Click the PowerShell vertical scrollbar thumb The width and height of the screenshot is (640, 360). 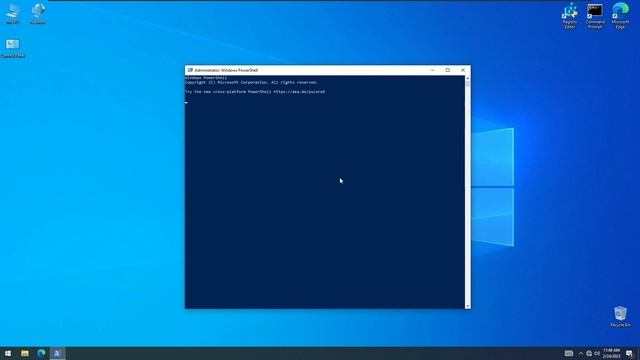click(x=468, y=84)
